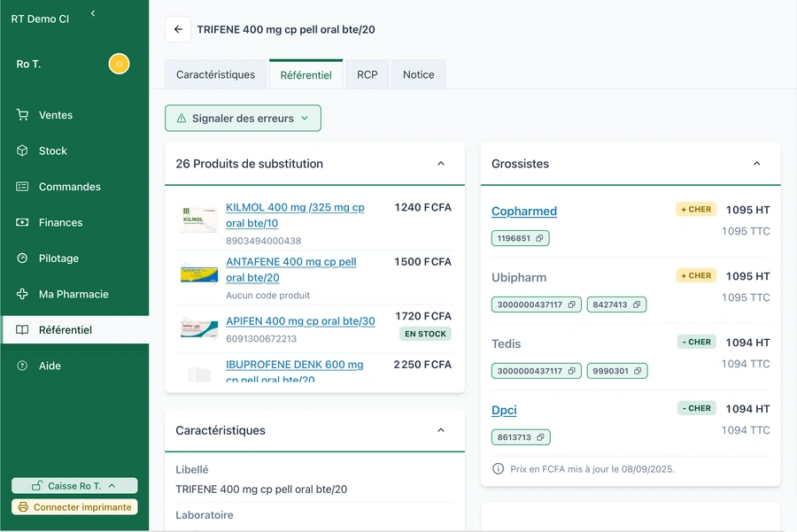Copy the Copharmed code 1196851
The image size is (797, 532).
point(540,238)
